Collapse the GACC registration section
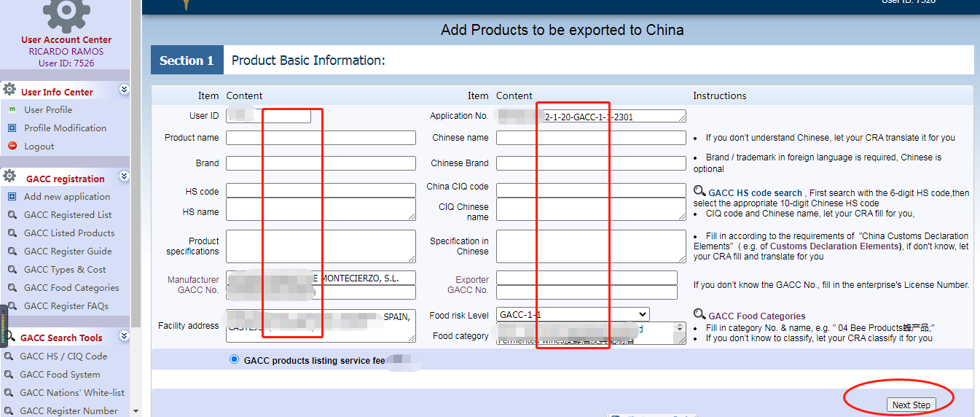The image size is (980, 417). point(124,176)
